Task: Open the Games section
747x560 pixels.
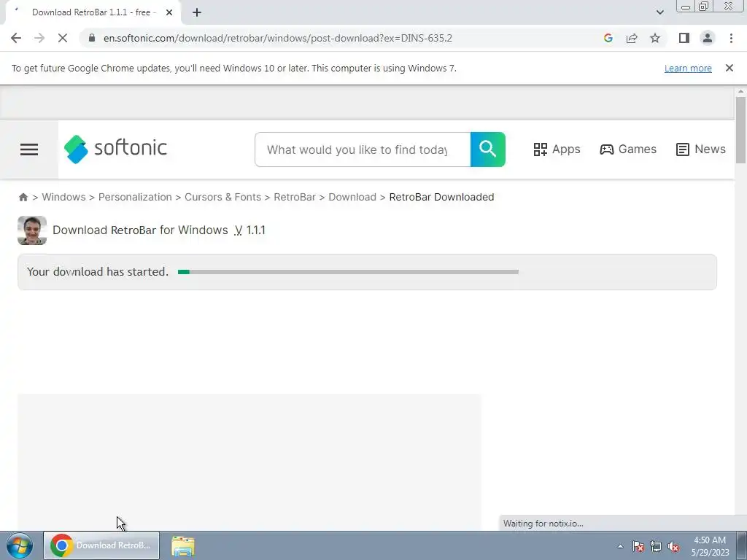Action: 628,149
